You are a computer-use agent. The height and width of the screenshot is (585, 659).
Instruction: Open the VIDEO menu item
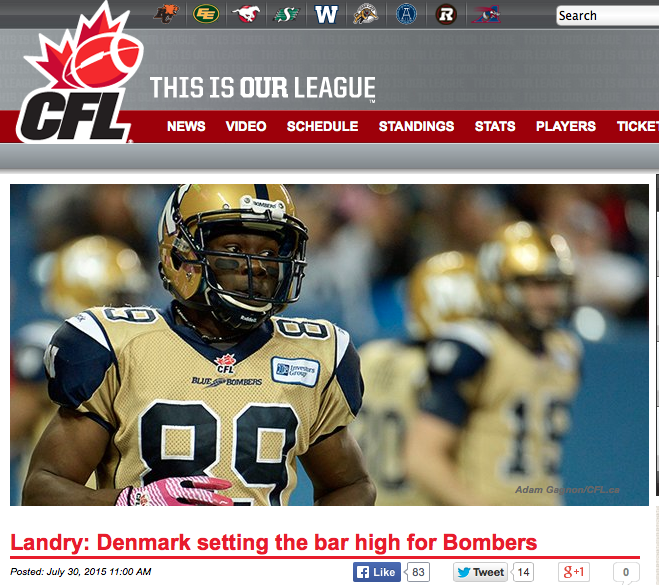tap(246, 126)
